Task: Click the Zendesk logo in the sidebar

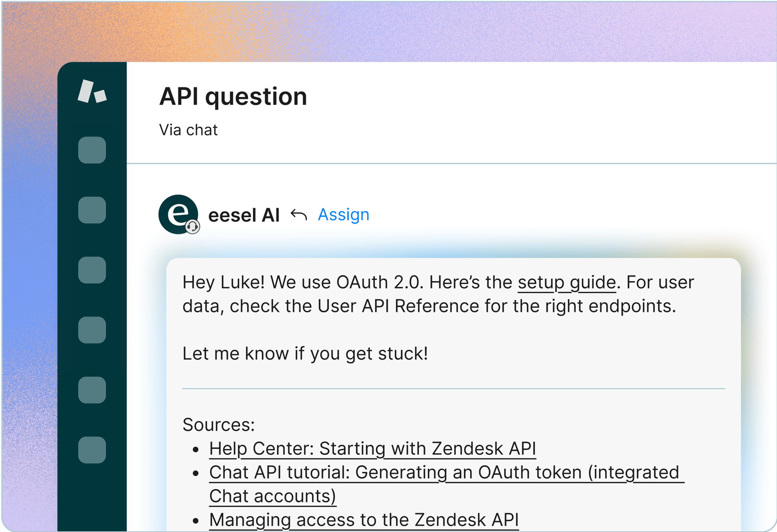Action: point(92,92)
